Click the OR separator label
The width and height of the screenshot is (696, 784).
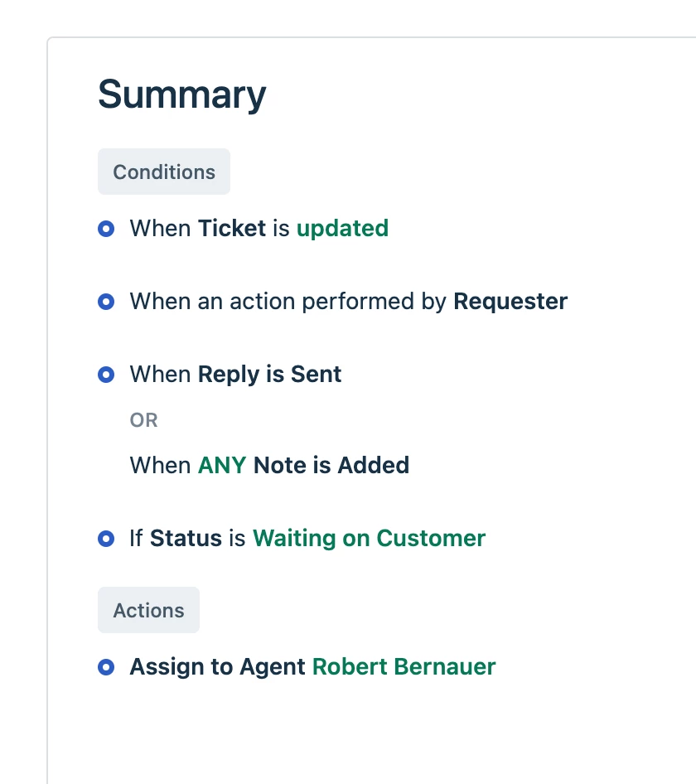tap(144, 420)
